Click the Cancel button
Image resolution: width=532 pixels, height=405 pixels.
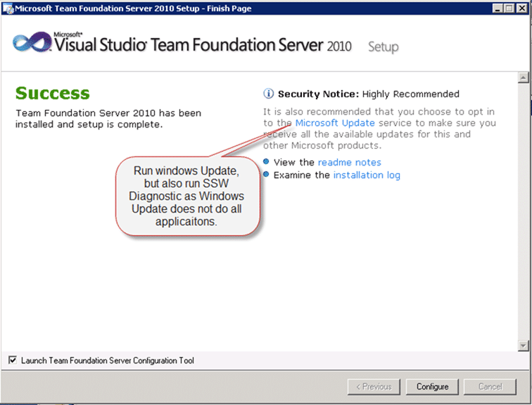pos(490,387)
